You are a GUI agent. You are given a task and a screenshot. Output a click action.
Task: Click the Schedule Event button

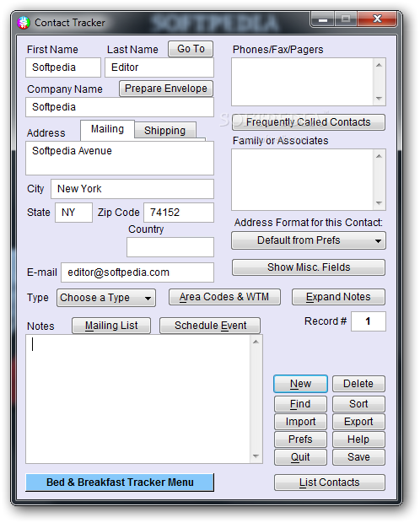click(210, 326)
